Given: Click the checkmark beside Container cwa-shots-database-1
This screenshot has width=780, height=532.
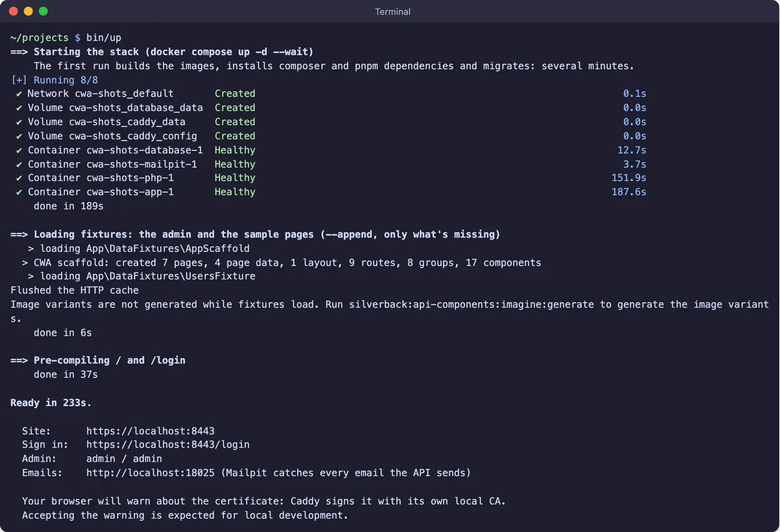Looking at the screenshot, I should point(19,150).
